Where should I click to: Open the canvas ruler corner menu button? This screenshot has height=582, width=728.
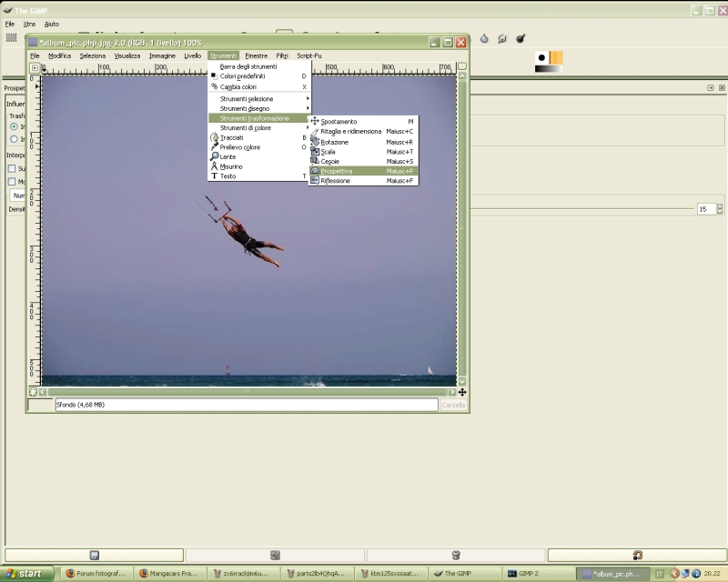pos(35,67)
